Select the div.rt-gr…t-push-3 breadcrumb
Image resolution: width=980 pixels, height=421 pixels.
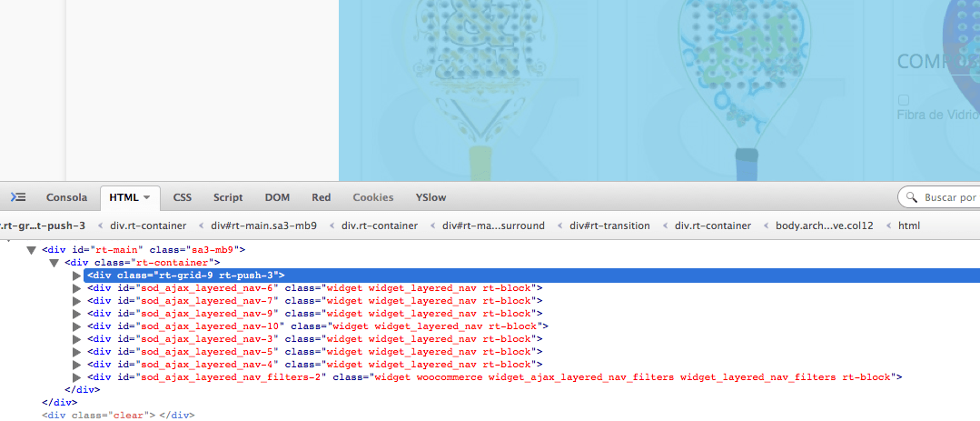[x=43, y=226]
